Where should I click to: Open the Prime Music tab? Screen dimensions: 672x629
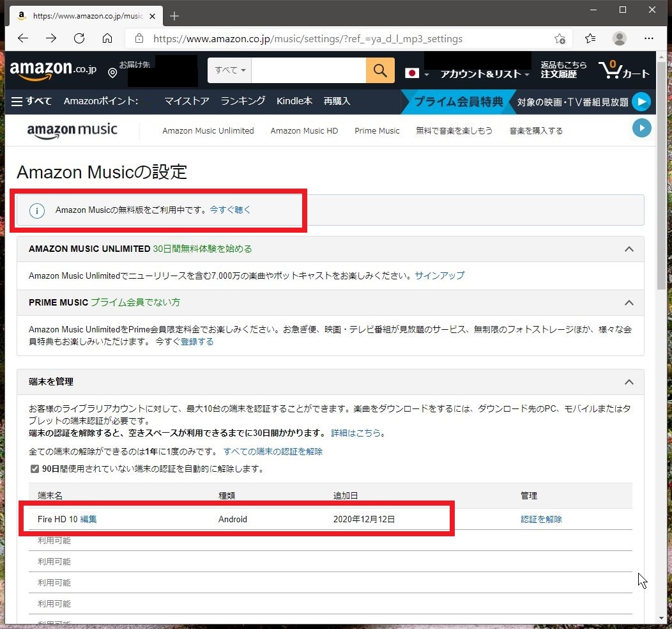377,131
